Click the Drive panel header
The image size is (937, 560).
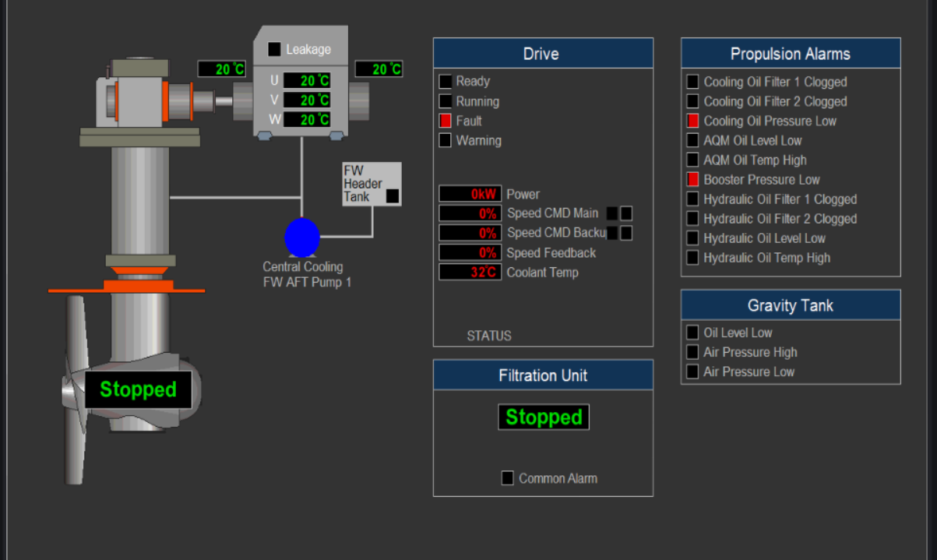(x=543, y=54)
